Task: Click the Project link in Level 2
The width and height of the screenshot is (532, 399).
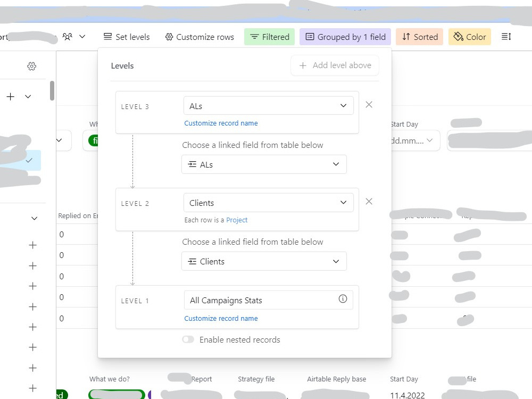Action: click(x=237, y=220)
